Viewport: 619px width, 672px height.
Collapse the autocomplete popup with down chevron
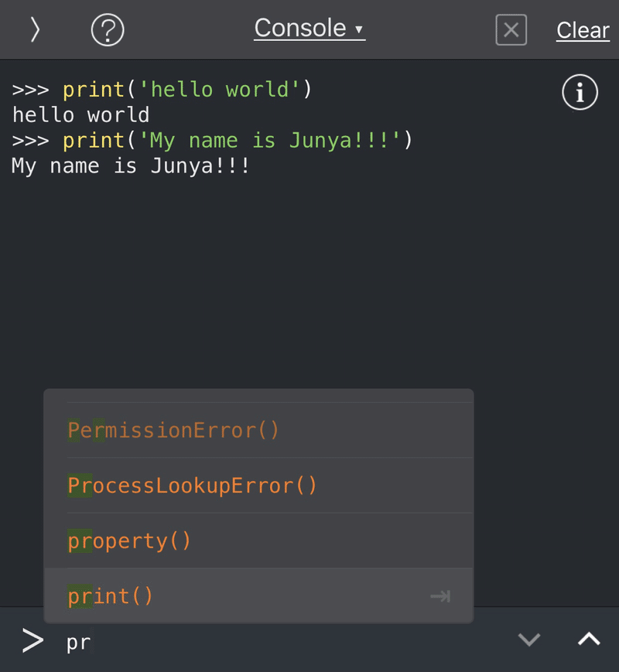[529, 640]
